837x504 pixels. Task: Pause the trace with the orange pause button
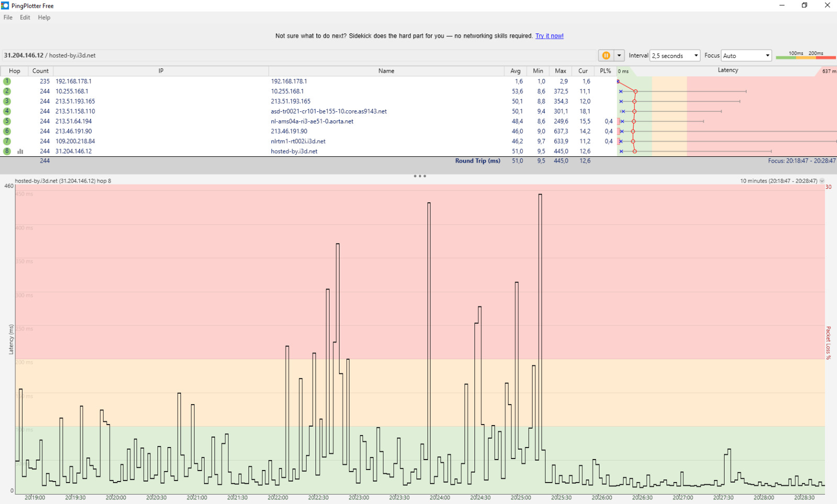606,55
